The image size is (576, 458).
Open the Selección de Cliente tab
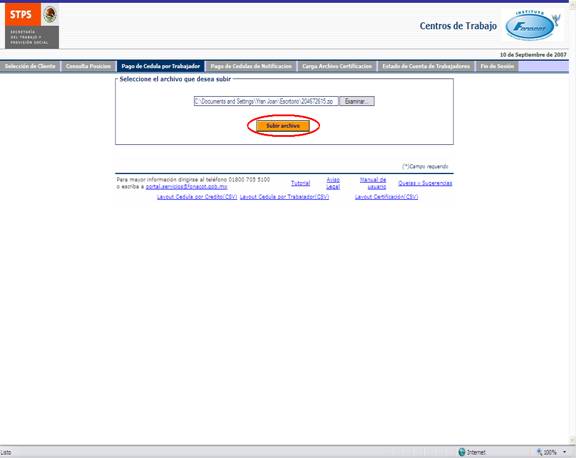coord(30,66)
